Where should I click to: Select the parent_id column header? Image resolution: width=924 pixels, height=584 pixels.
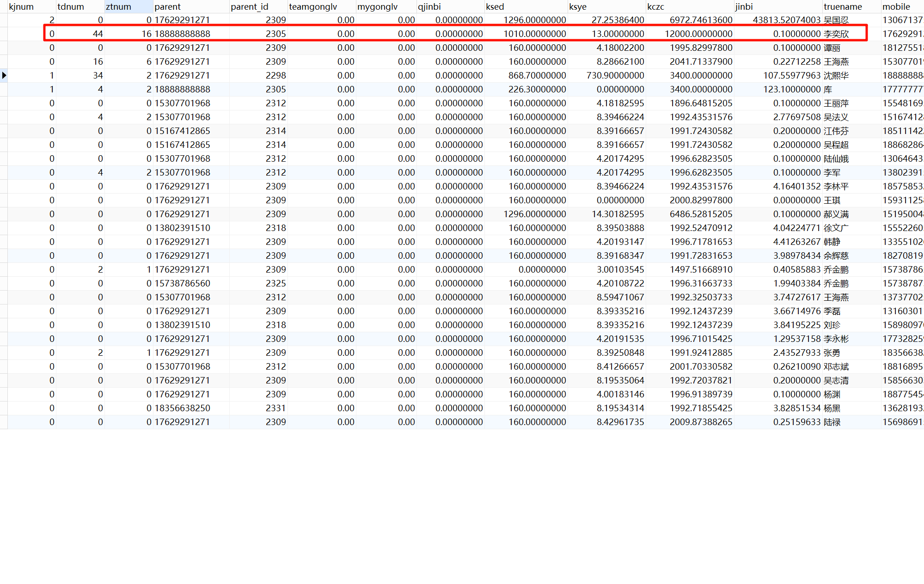250,6
